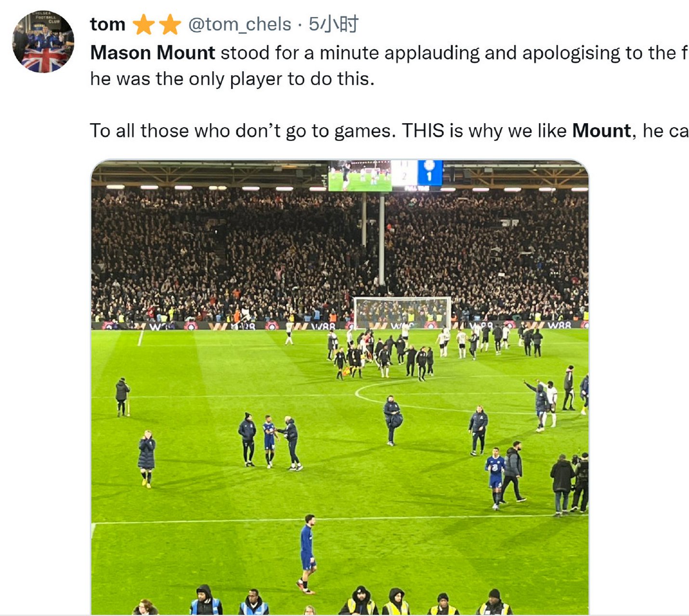Click the blue-kit player near bottom center
The image size is (689, 616).
[307, 554]
